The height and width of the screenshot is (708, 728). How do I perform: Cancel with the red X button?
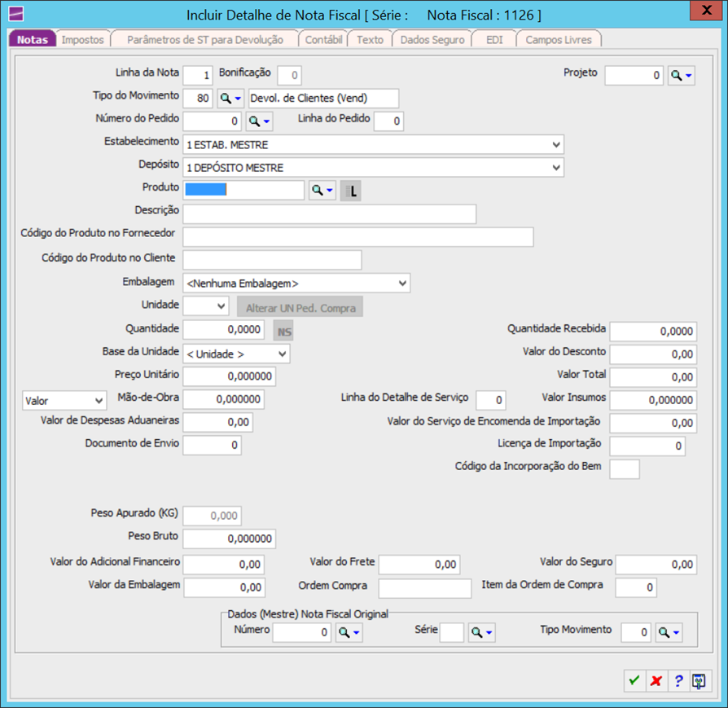tap(656, 681)
